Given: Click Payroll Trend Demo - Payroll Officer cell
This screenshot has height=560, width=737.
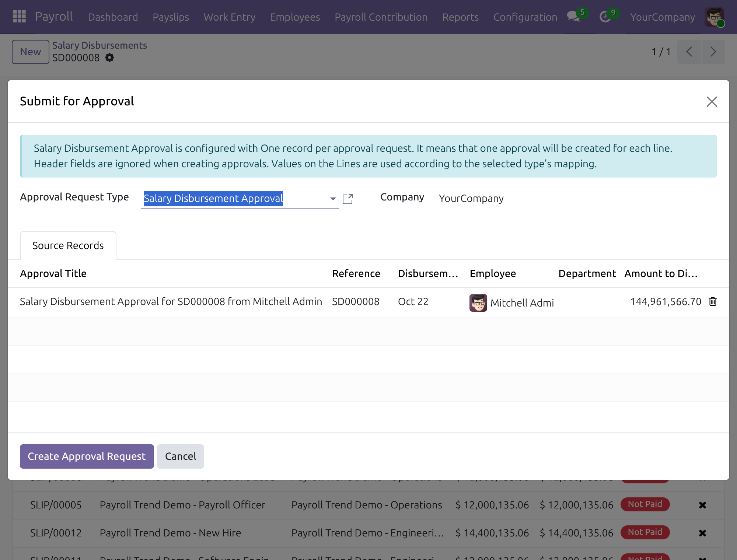Looking at the screenshot, I should [x=182, y=505].
